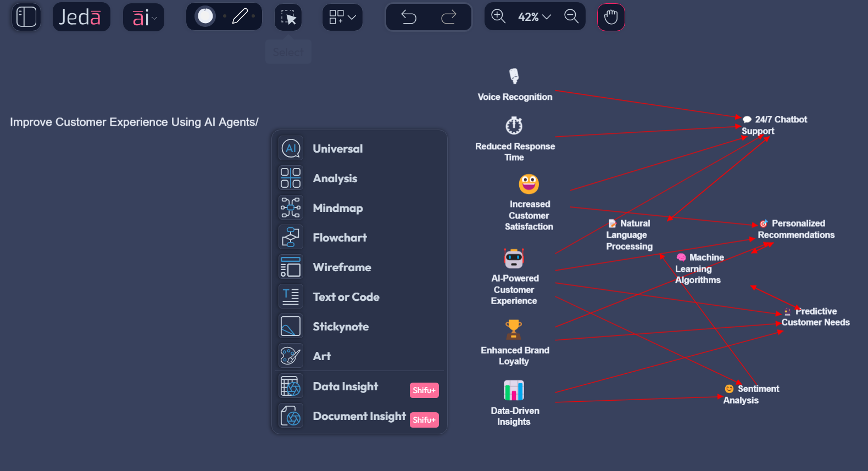
Task: Select the pen drawing tool
Action: (240, 16)
